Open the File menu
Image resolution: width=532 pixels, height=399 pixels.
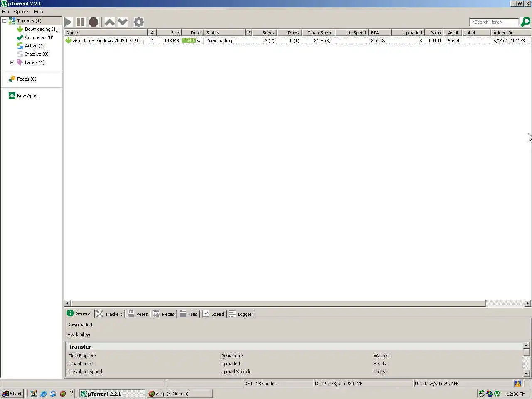(5, 12)
